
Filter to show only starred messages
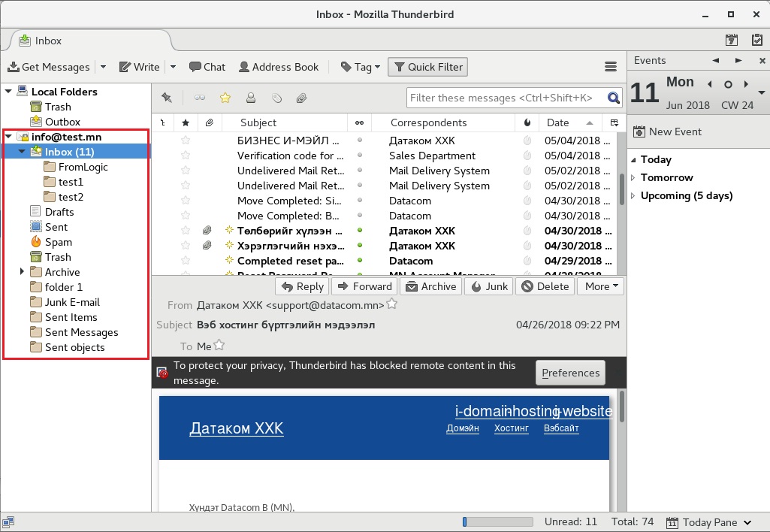[x=225, y=98]
